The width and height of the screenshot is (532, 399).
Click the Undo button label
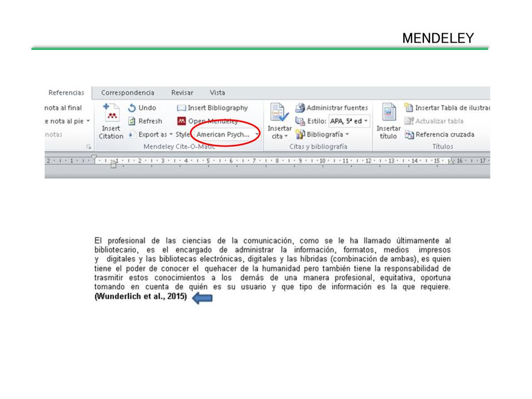tap(147, 108)
